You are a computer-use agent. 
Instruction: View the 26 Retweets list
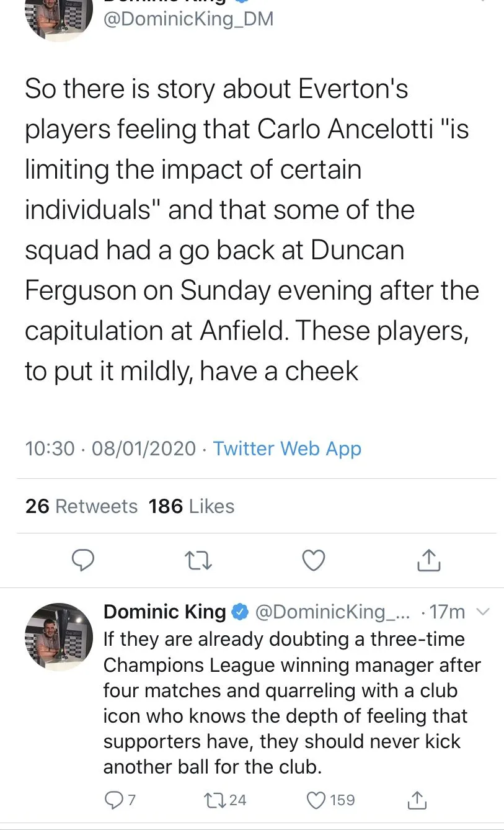coord(81,506)
